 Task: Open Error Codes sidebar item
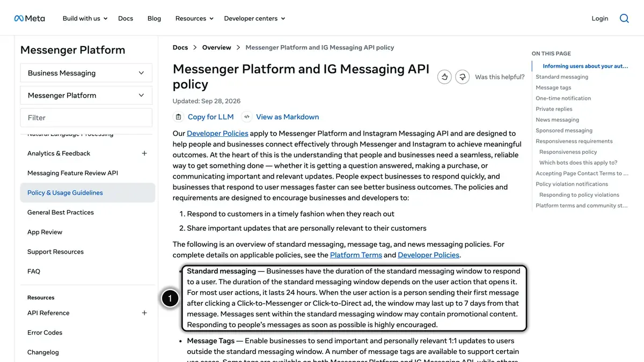click(45, 333)
